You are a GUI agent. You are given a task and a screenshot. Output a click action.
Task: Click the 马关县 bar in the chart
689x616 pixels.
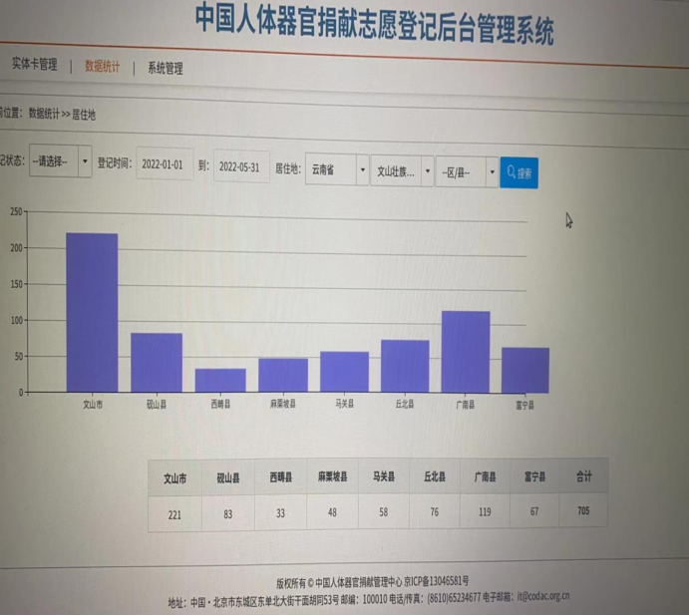coord(344,372)
